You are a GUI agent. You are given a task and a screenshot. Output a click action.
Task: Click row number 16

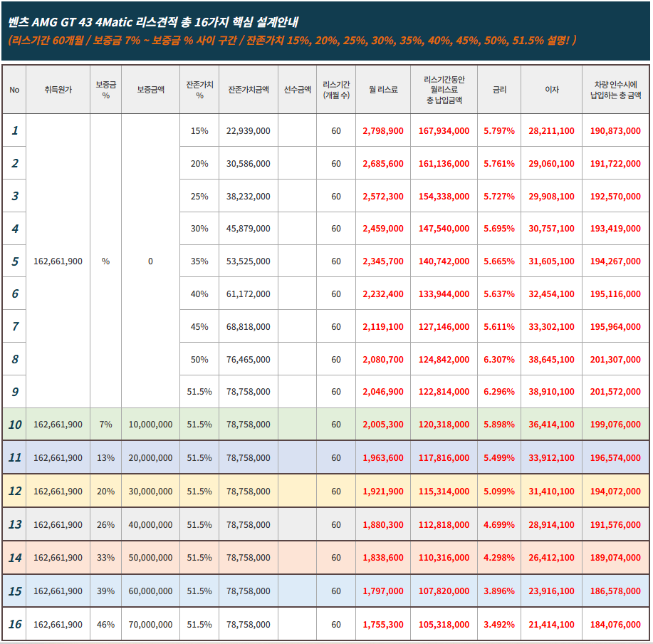(15, 625)
